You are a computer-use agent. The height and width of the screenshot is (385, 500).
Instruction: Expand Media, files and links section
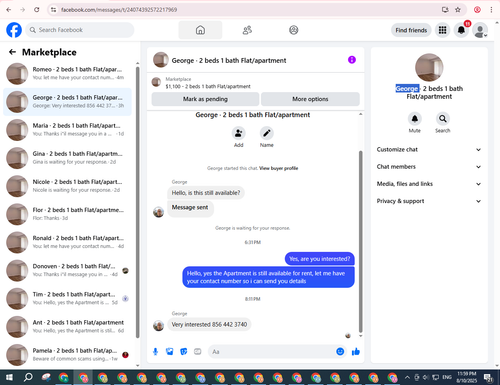(x=429, y=184)
